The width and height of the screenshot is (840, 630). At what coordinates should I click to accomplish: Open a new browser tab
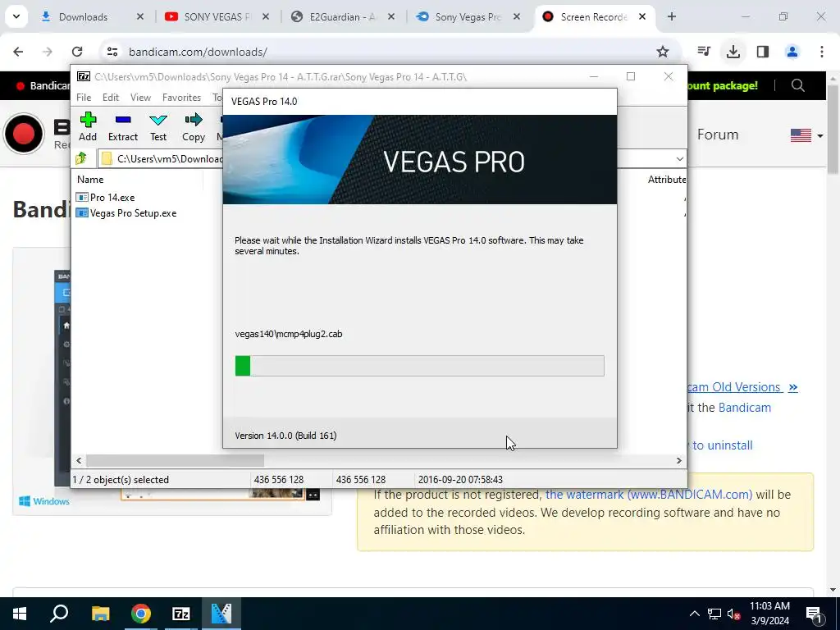pyautogui.click(x=671, y=17)
